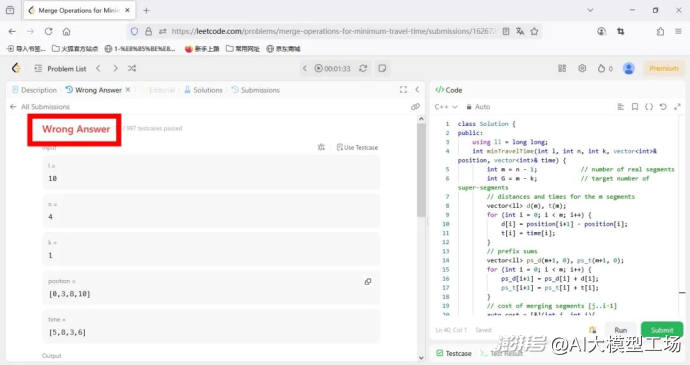The image size is (690, 365).
Task: Close the Wrong Answer tab
Action: point(128,89)
